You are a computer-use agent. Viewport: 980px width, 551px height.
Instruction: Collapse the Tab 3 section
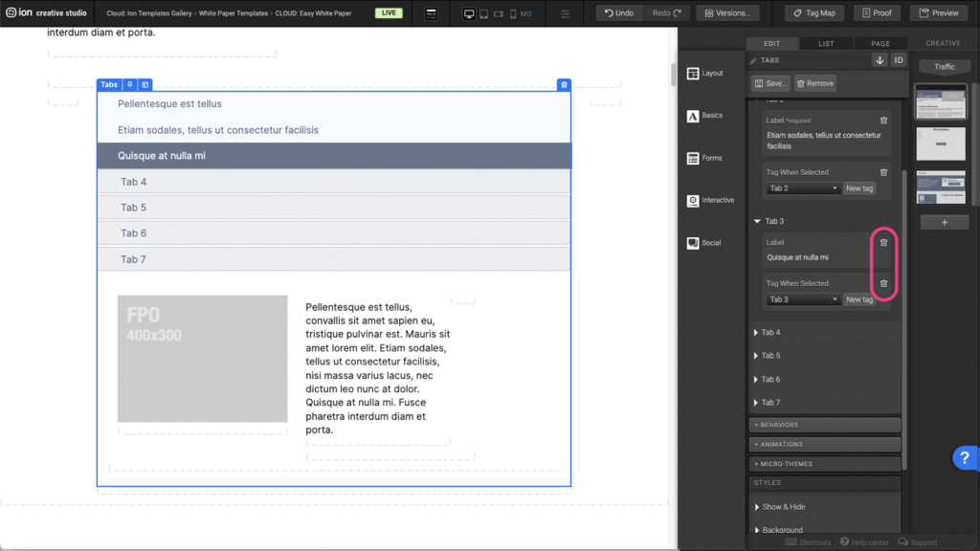759,221
